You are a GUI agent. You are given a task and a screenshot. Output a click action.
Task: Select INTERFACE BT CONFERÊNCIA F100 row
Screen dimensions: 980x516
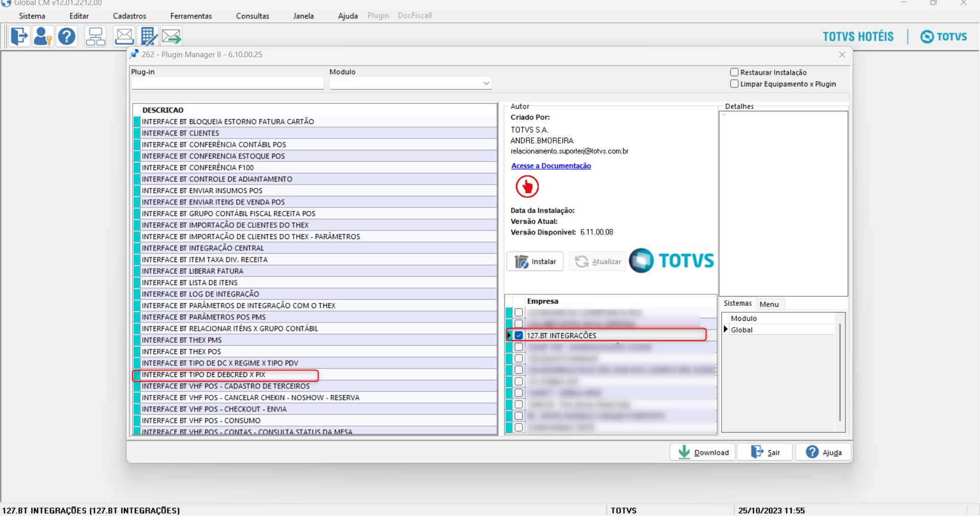(315, 168)
